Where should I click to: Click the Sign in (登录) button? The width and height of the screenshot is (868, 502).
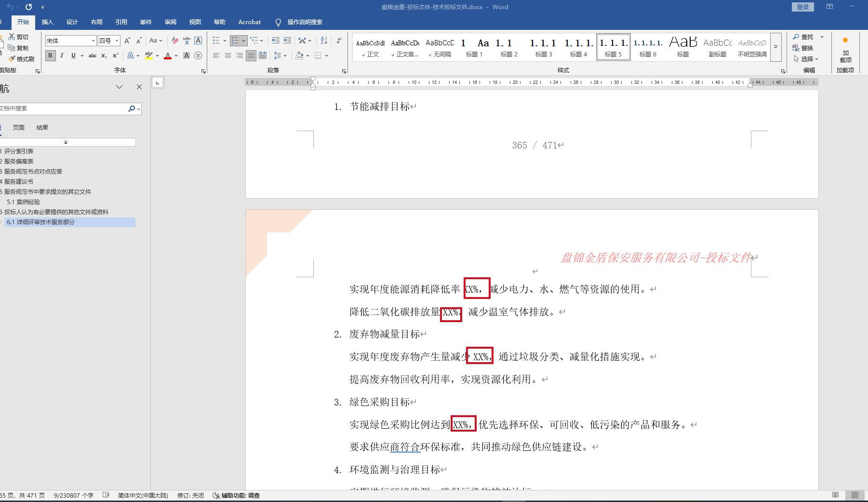point(802,7)
